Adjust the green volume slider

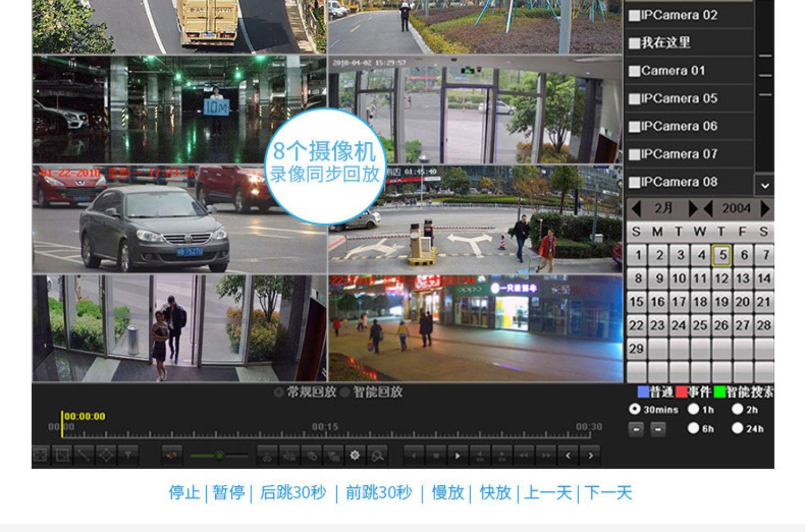click(219, 455)
